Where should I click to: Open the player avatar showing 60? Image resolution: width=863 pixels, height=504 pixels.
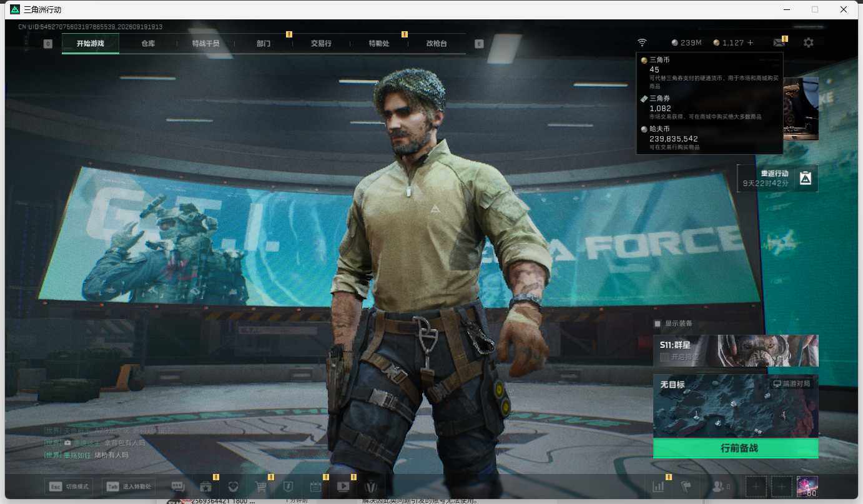[807, 486]
